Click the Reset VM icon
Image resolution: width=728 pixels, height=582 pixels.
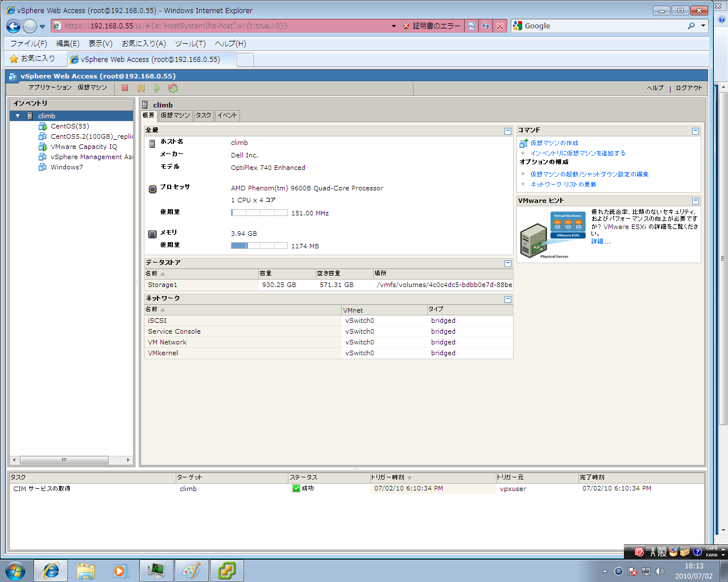(173, 88)
